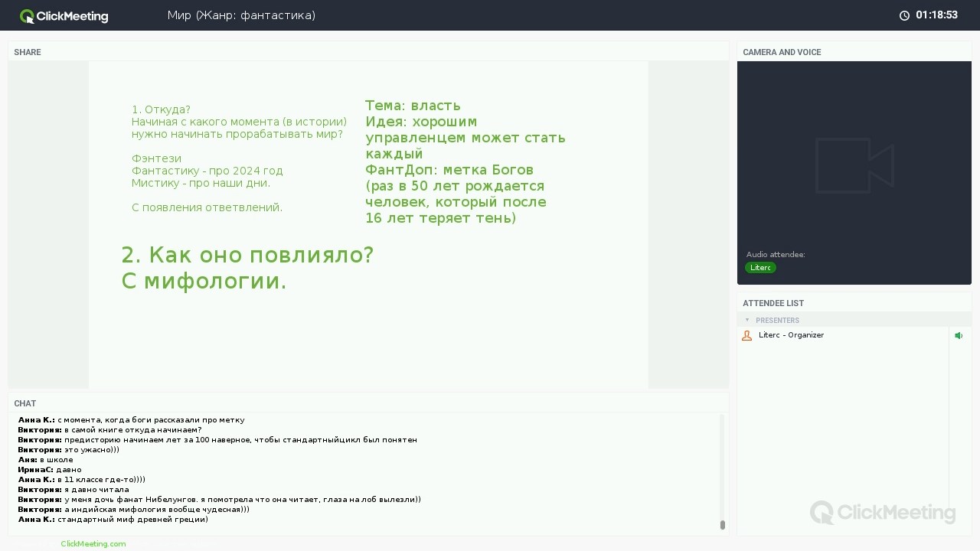
Task: Click the meeting title 'Мир (Жанр: фантастика)'
Action: pyautogui.click(x=241, y=15)
